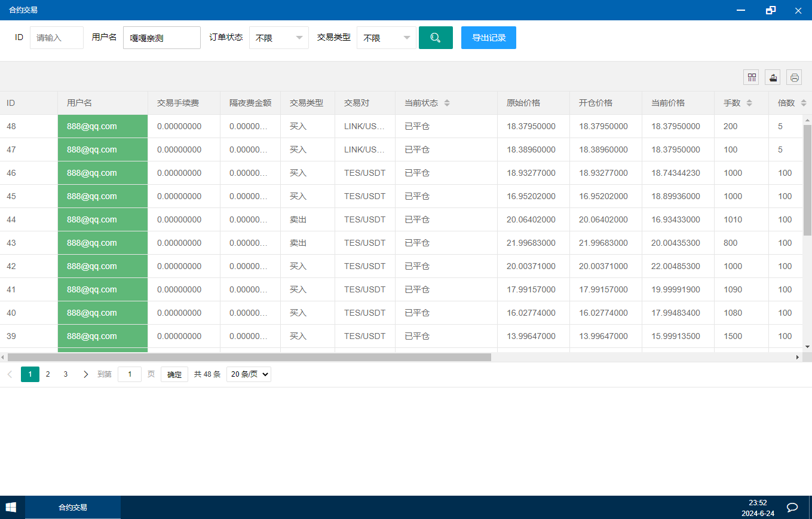
Task: Click the ID search input field
Action: tap(56, 38)
